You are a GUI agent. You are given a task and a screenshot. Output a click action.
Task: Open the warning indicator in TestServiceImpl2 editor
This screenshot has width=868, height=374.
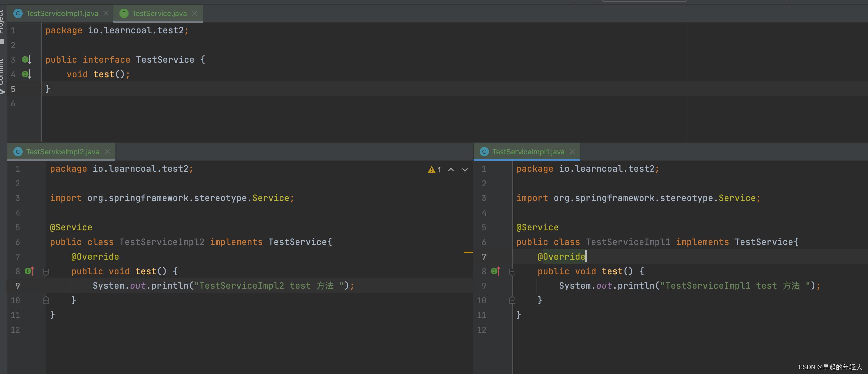pos(434,170)
